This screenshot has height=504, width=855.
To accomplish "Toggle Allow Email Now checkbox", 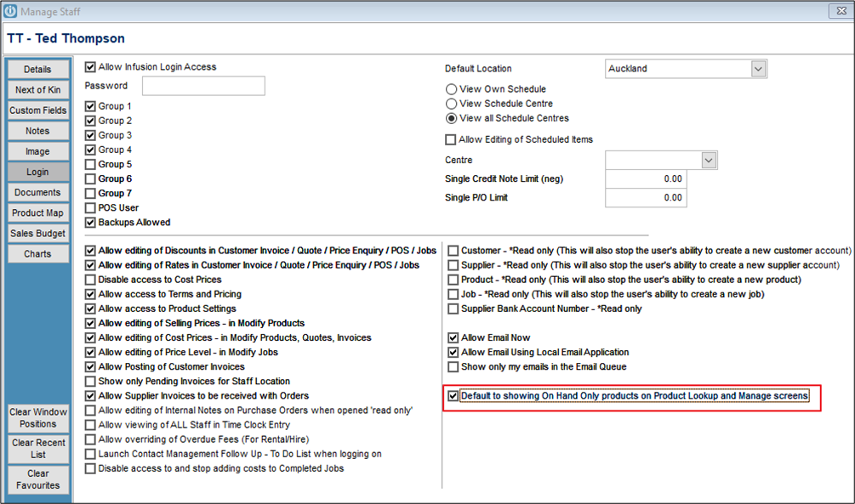I will (x=453, y=337).
